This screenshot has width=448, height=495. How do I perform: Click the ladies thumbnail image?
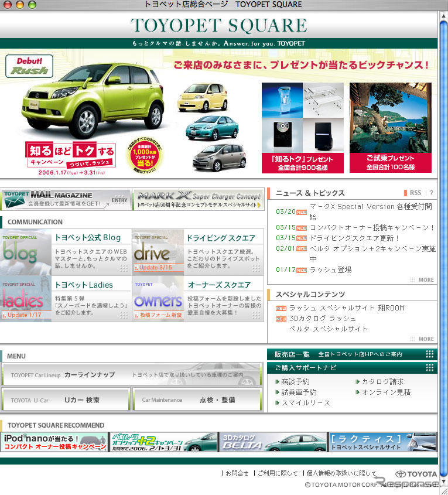(x=26, y=299)
